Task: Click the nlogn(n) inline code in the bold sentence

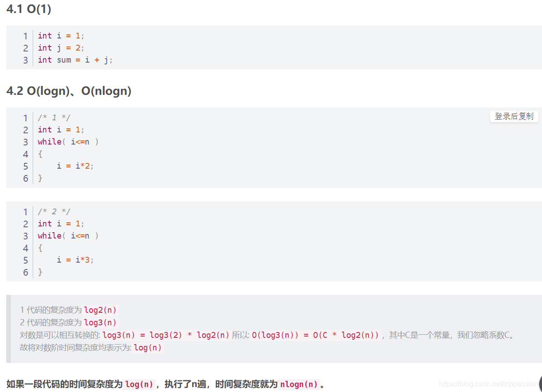Action: [299, 384]
